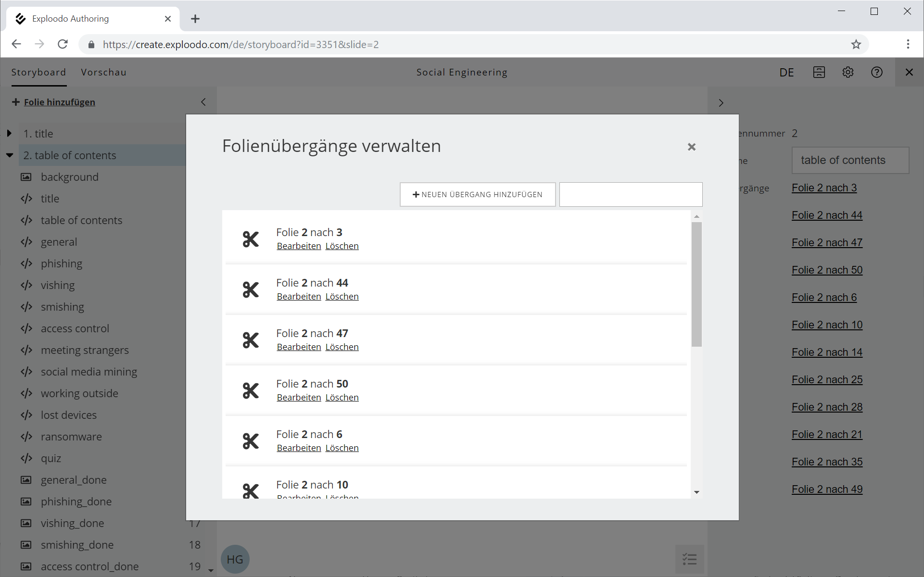This screenshot has width=924, height=577.
Task: Click the HG user avatar
Action: tap(235, 559)
